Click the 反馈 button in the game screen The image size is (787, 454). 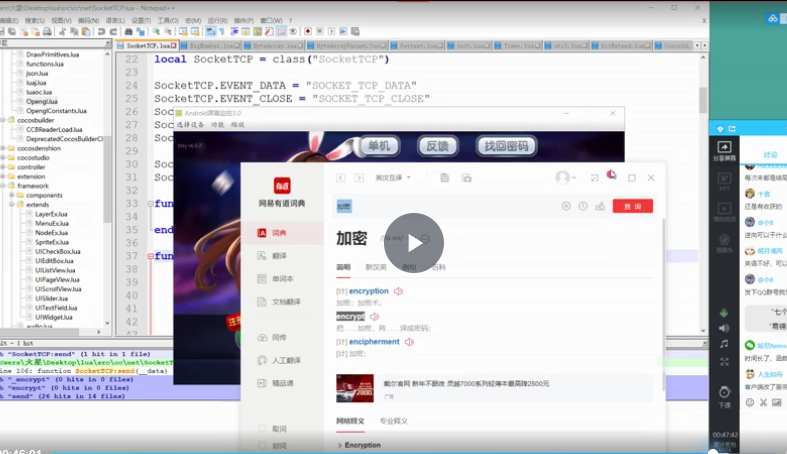tap(437, 146)
